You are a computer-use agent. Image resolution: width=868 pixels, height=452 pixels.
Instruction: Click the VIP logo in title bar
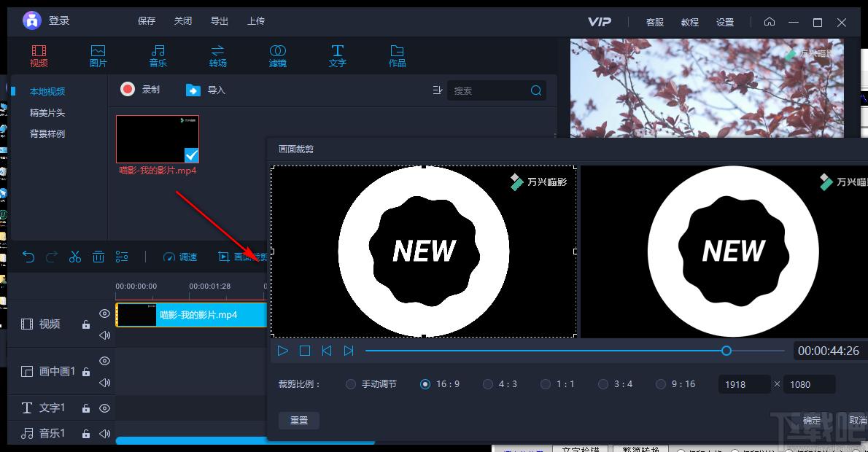click(x=600, y=22)
